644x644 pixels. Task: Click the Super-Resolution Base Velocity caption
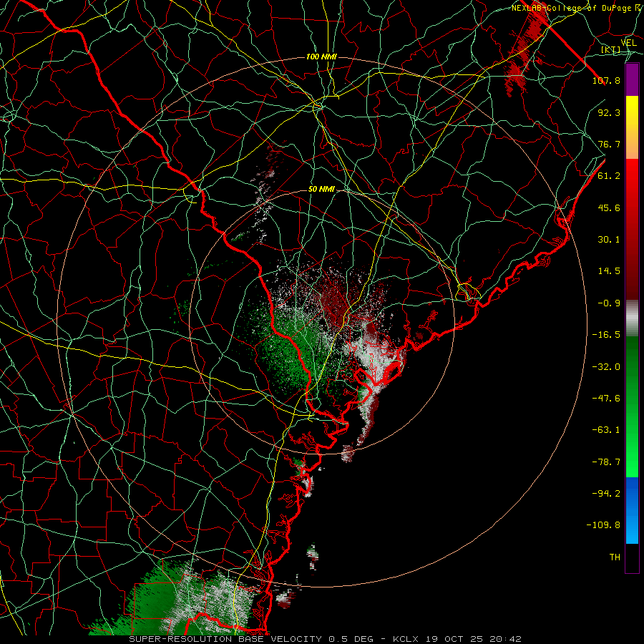tap(326, 639)
